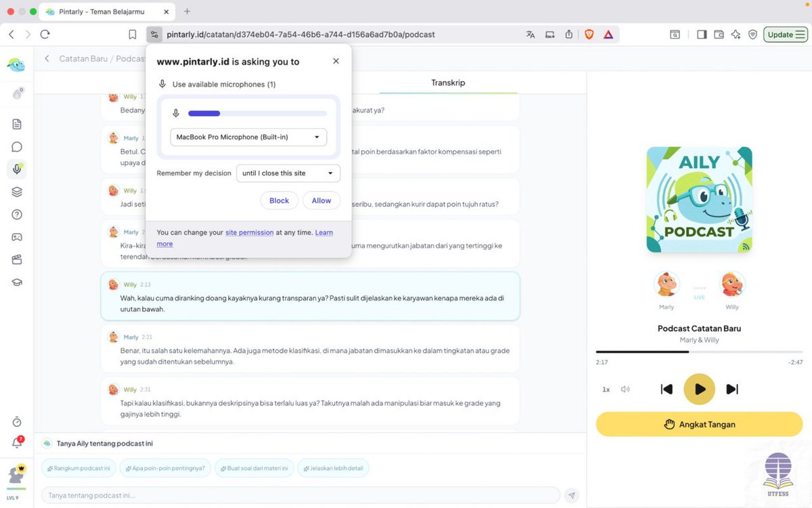Click the 'Tanya tentang podcast ini...' input field
The image size is (812, 508).
[x=300, y=495]
